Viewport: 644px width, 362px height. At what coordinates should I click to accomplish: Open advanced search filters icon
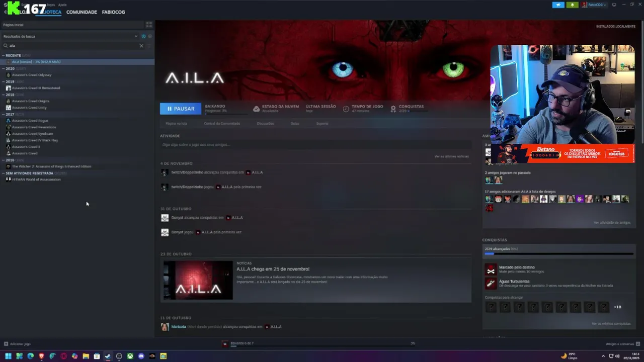(149, 46)
